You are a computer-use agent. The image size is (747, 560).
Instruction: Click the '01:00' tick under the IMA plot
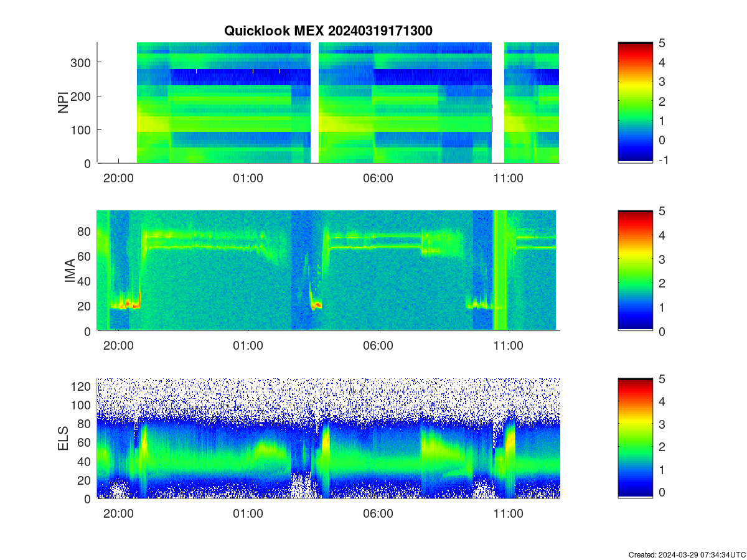tap(248, 345)
